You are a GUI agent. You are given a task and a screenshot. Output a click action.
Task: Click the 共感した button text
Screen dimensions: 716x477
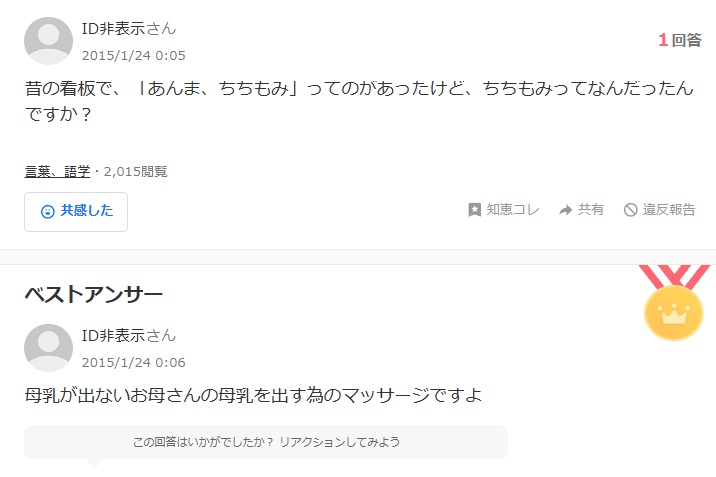click(87, 210)
